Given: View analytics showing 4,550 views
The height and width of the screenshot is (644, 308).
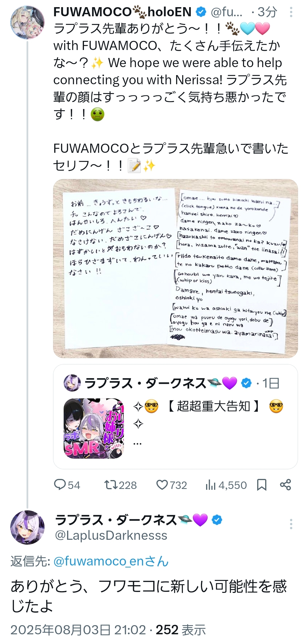Looking at the screenshot, I should point(226,485).
